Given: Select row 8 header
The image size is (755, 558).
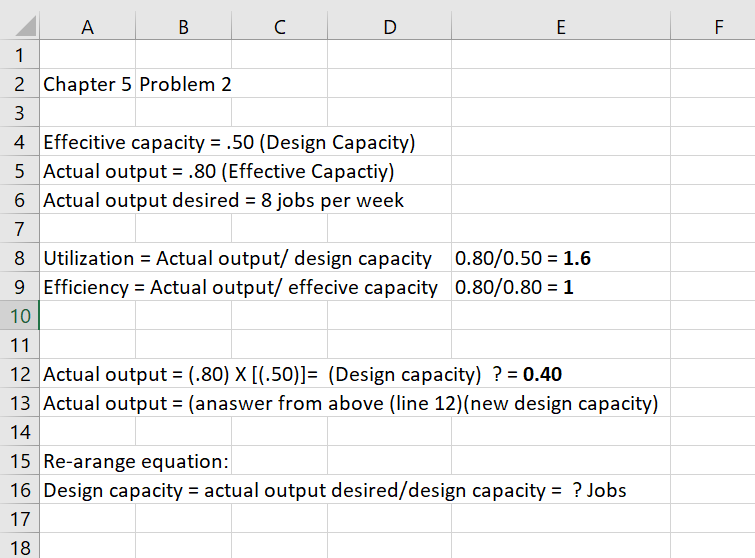Looking at the screenshot, I should 19,258.
